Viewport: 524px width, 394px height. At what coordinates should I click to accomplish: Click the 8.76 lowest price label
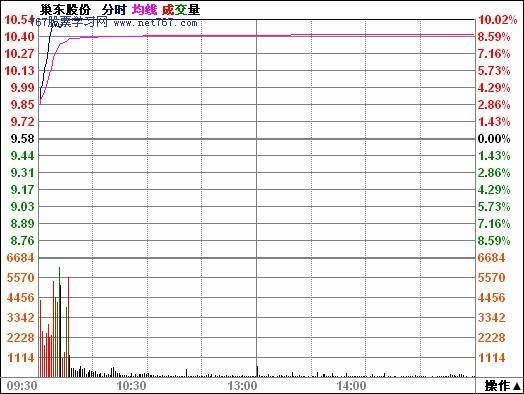[22, 241]
